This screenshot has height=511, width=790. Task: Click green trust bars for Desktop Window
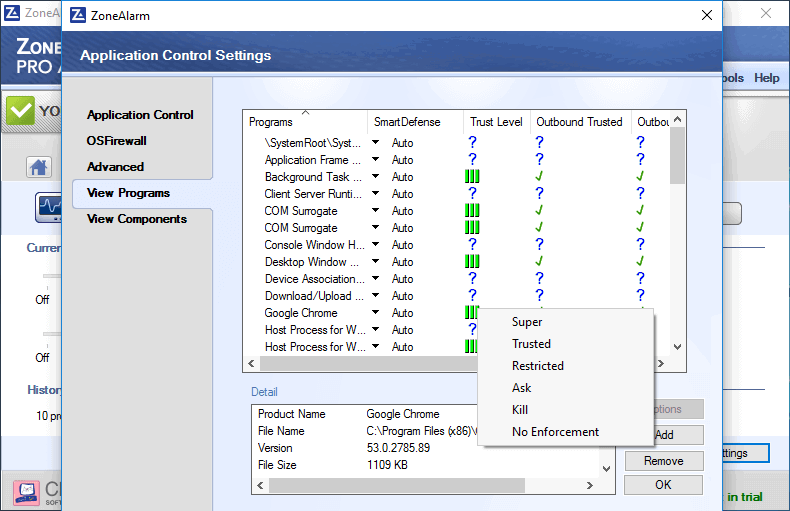pos(472,262)
